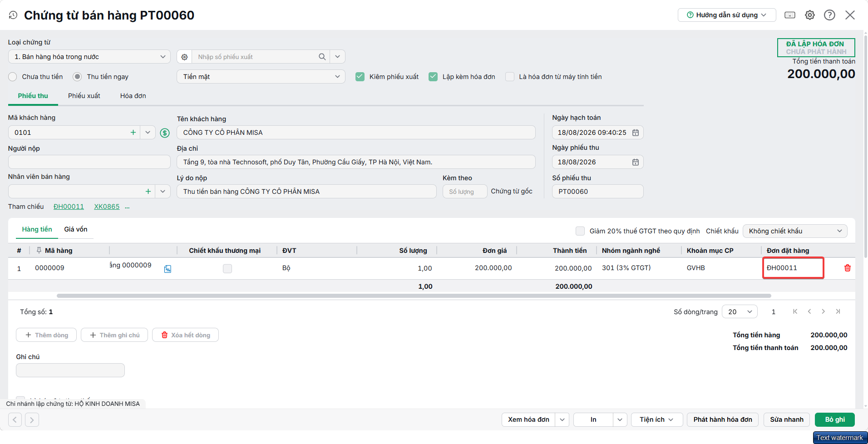
Task: Open the discount percent icon on row 1
Action: point(168,269)
